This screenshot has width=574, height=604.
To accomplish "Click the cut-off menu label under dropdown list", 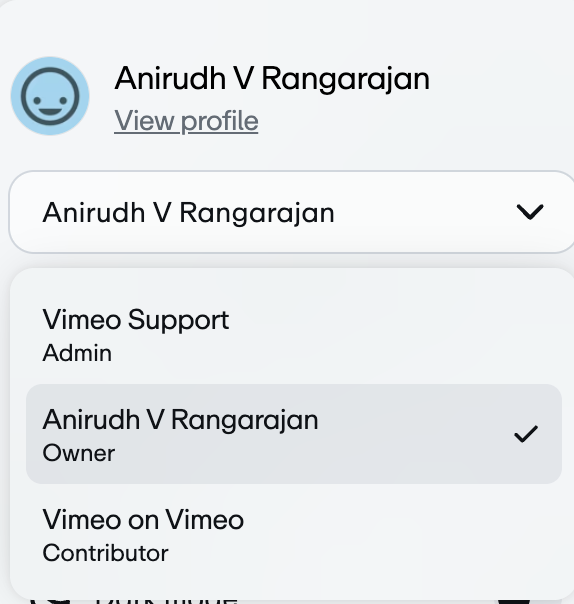I will click(166, 601).
